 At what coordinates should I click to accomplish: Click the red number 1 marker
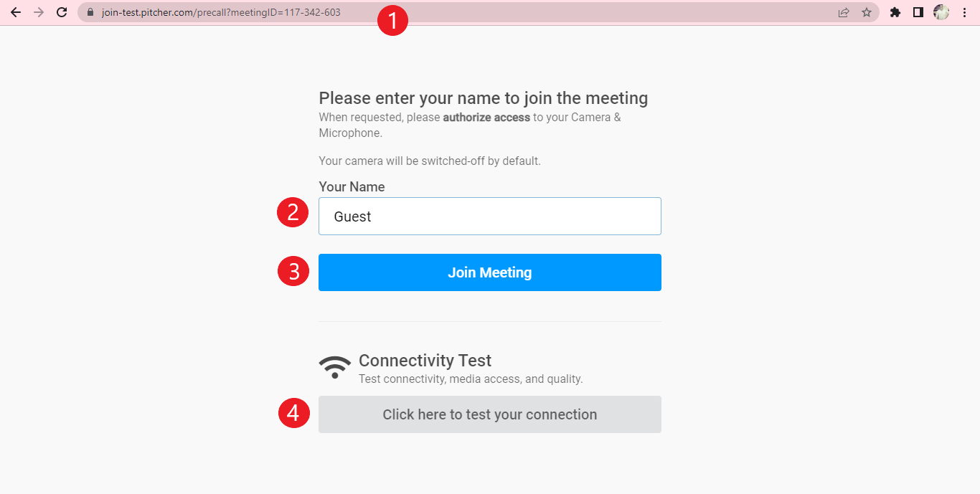pyautogui.click(x=393, y=22)
